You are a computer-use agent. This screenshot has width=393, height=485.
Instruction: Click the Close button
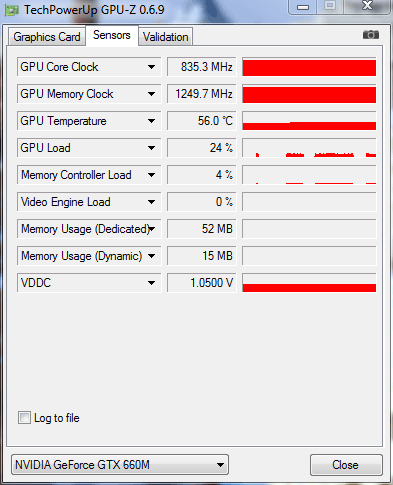point(345,465)
